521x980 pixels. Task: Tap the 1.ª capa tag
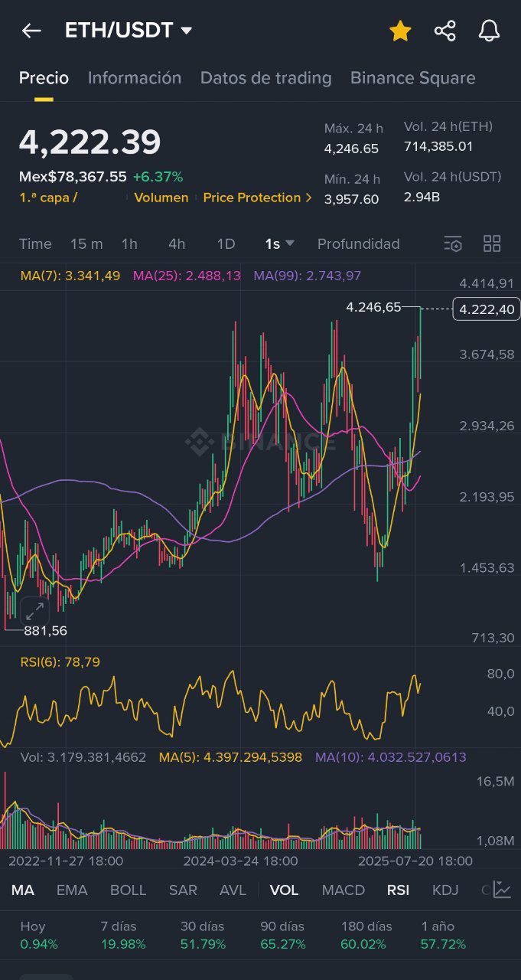48,198
